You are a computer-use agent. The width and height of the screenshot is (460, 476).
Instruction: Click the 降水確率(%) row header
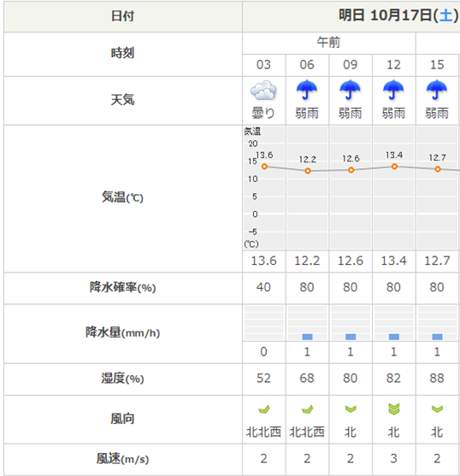(x=122, y=287)
